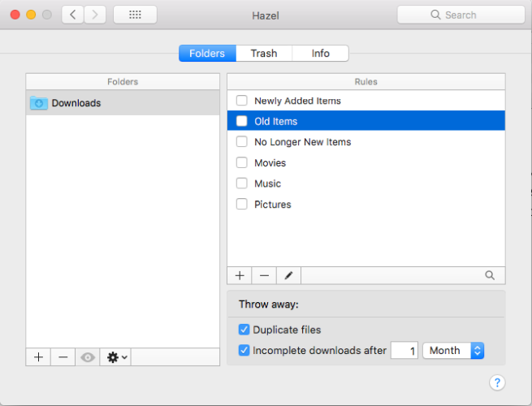532x406 pixels.
Task: Go forward with the right chevron button
Action: tap(95, 15)
